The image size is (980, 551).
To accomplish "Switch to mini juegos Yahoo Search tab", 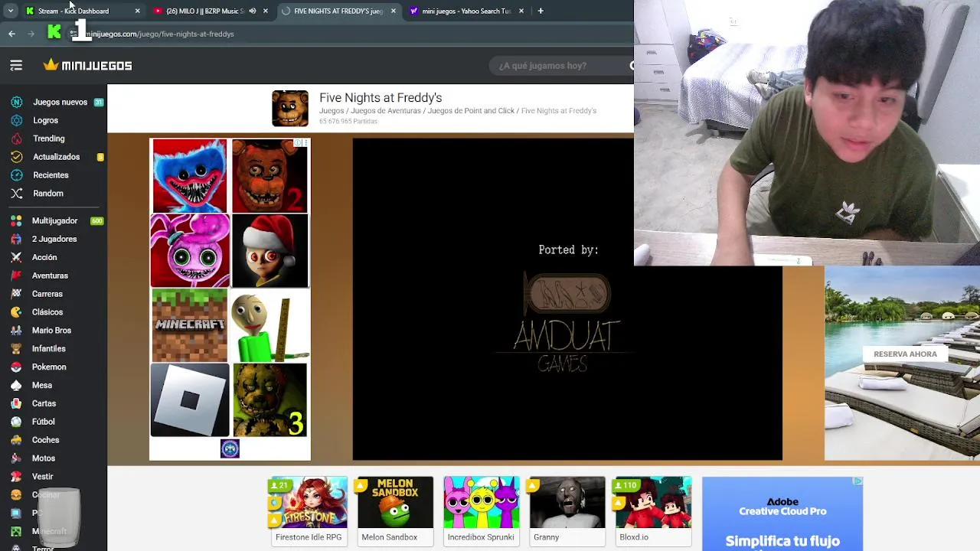I will pyautogui.click(x=466, y=11).
